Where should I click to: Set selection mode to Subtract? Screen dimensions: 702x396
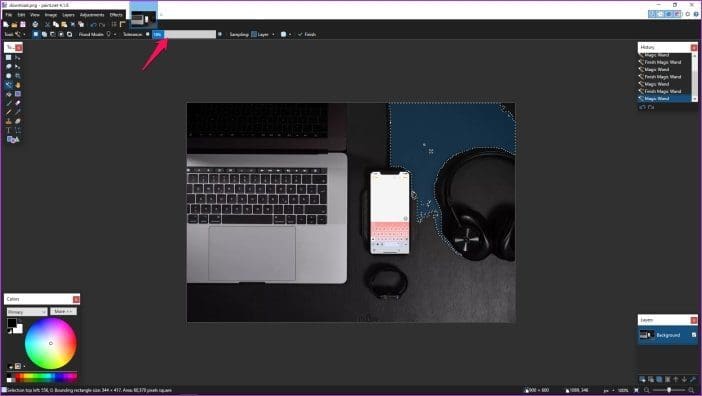click(52, 34)
